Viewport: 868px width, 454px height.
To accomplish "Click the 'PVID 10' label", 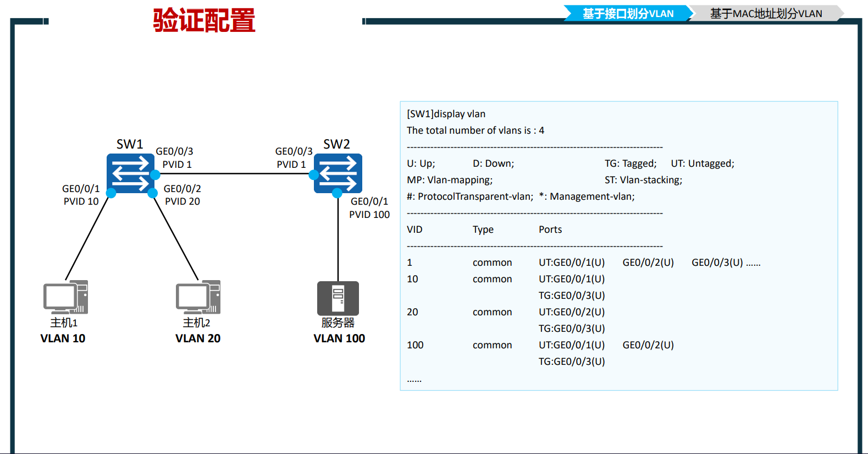I will click(81, 201).
